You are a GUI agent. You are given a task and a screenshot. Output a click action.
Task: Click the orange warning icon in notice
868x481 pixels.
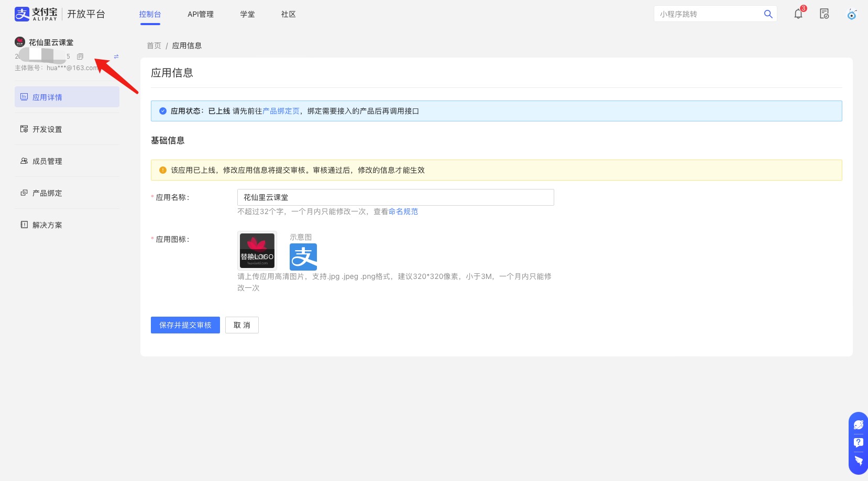163,170
